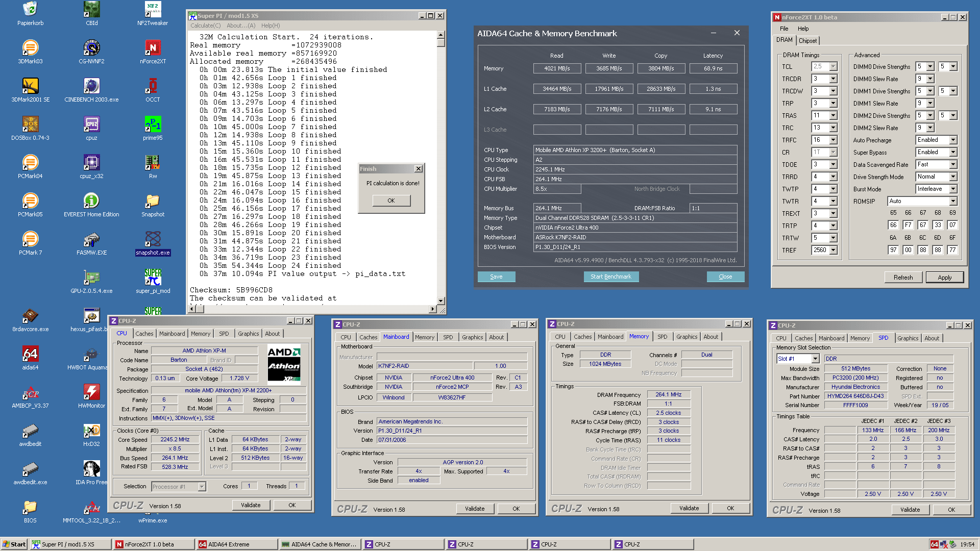
Task: Click Apply in nForce2XT
Action: 945,278
